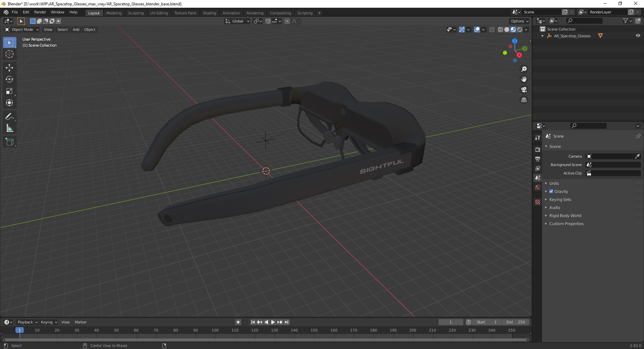Viewport: 644px width, 349px height.
Task: Open the Output properties tab
Action: pos(538,159)
